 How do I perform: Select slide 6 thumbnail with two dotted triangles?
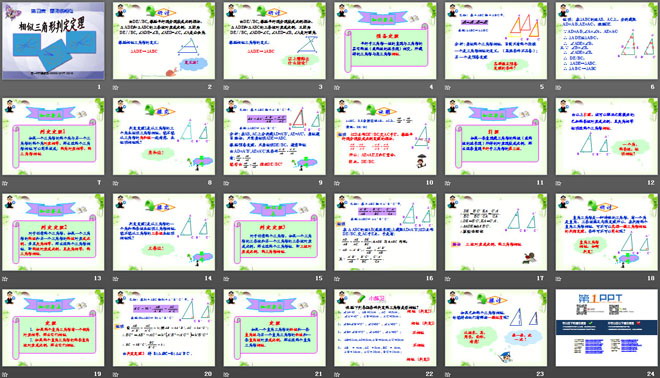[x=607, y=41]
